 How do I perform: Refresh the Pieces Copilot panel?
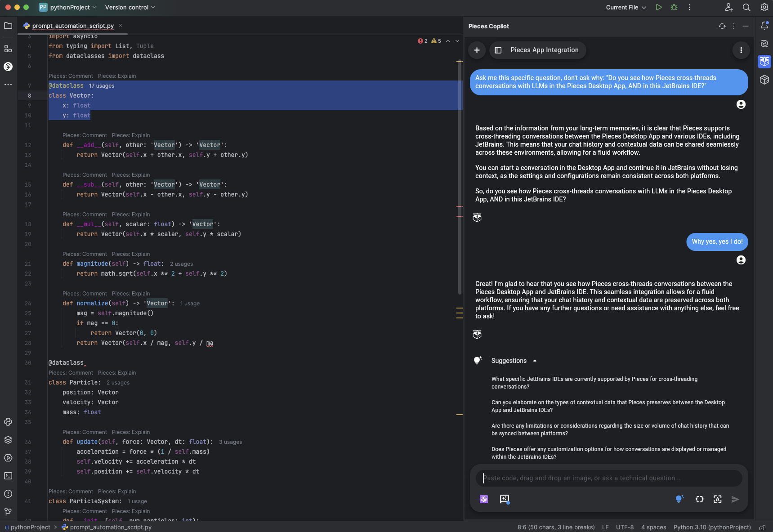[722, 26]
